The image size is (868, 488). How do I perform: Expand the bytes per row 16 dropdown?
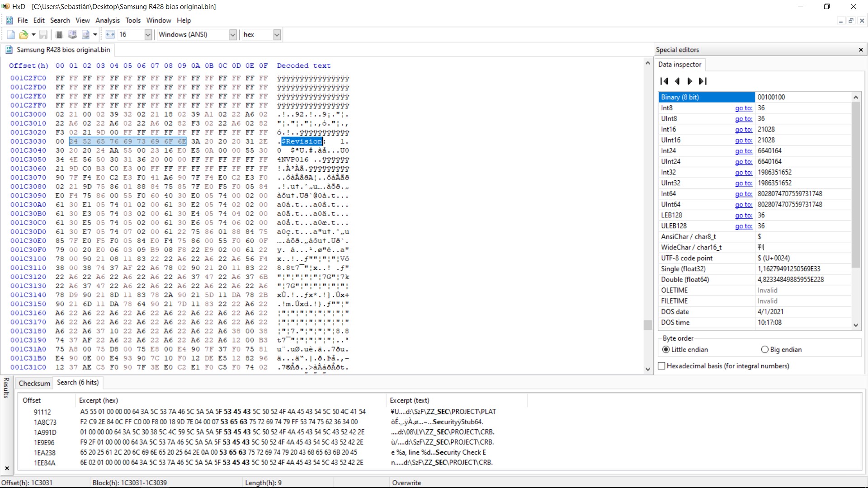pos(148,35)
